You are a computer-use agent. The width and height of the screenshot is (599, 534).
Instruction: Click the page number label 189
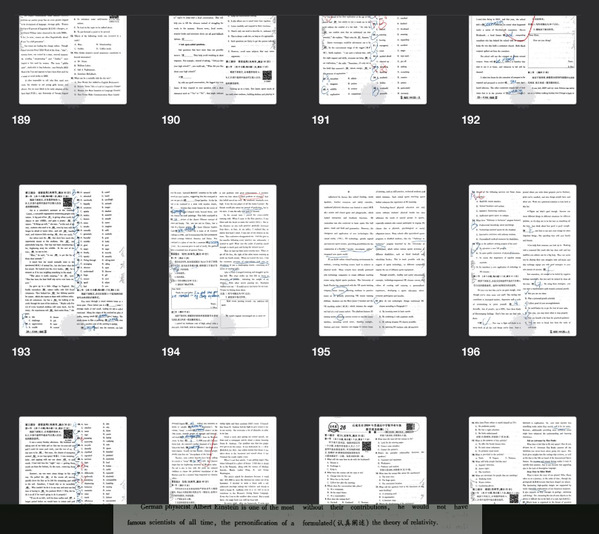[x=21, y=120]
